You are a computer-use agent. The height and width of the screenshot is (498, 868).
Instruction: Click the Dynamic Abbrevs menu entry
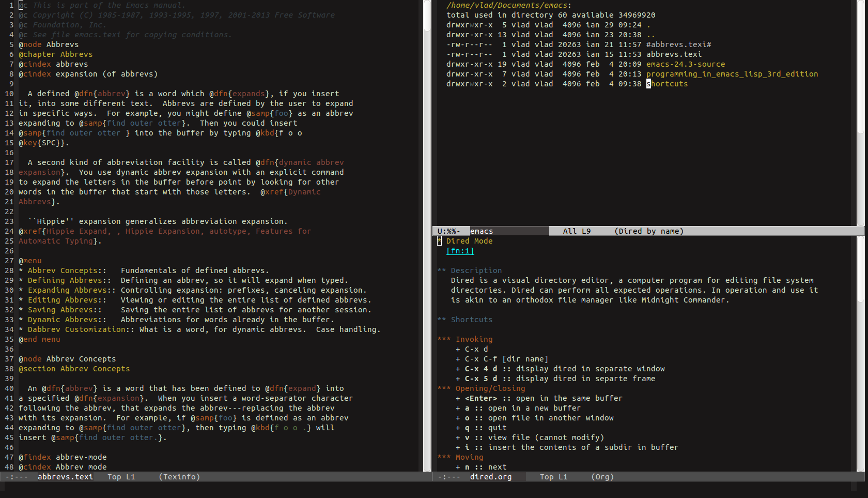coord(63,320)
